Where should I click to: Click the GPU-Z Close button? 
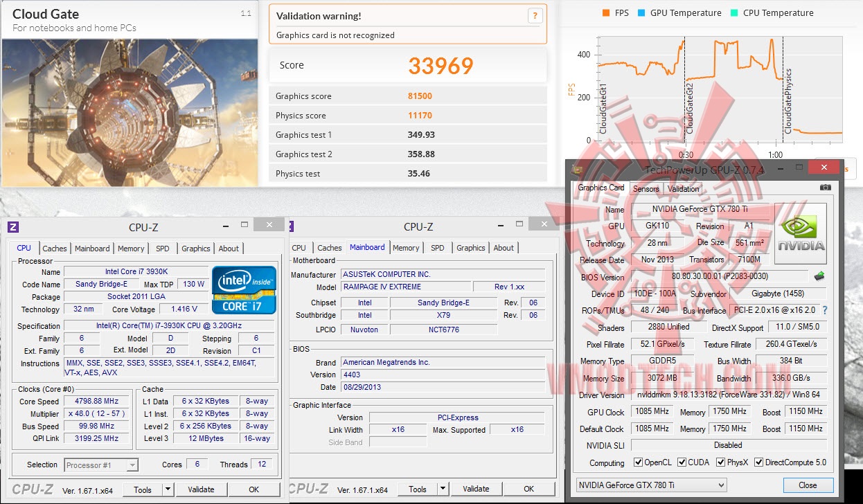click(x=808, y=485)
